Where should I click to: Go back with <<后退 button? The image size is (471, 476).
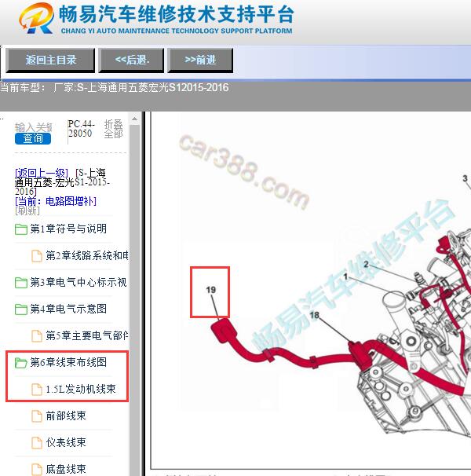coord(131,60)
